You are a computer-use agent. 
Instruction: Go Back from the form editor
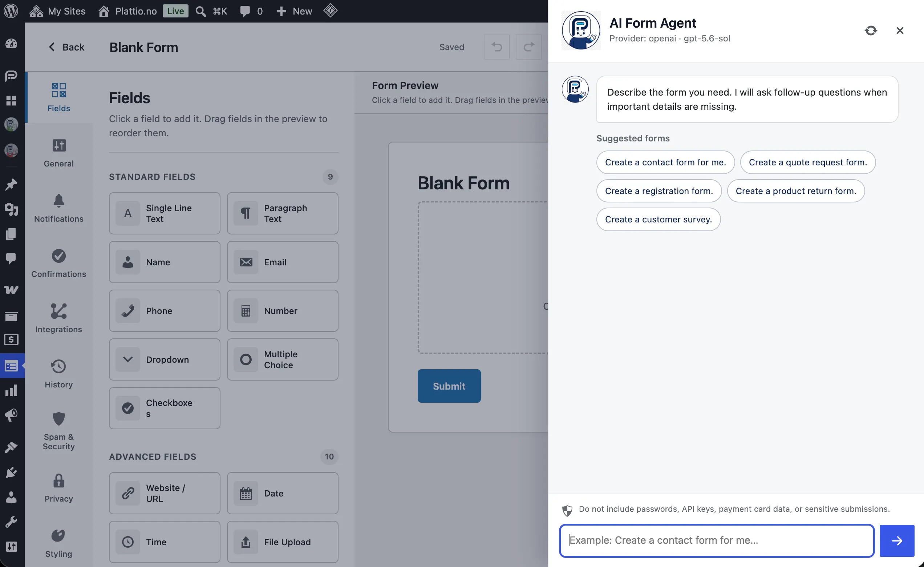[x=66, y=47]
